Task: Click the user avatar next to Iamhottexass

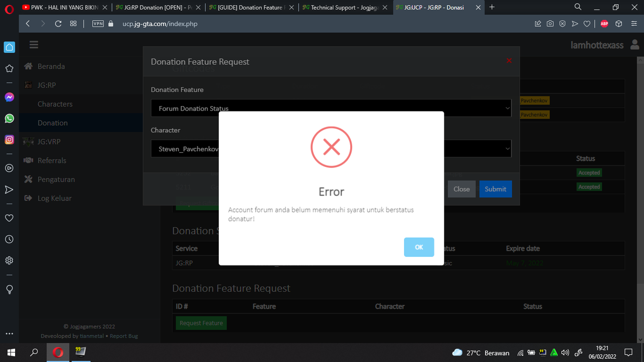Action: click(x=634, y=45)
